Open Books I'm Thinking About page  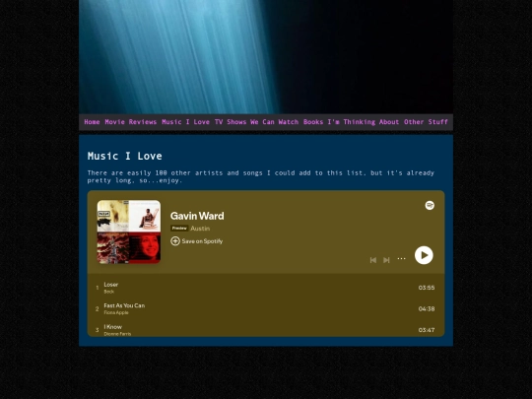pos(351,122)
